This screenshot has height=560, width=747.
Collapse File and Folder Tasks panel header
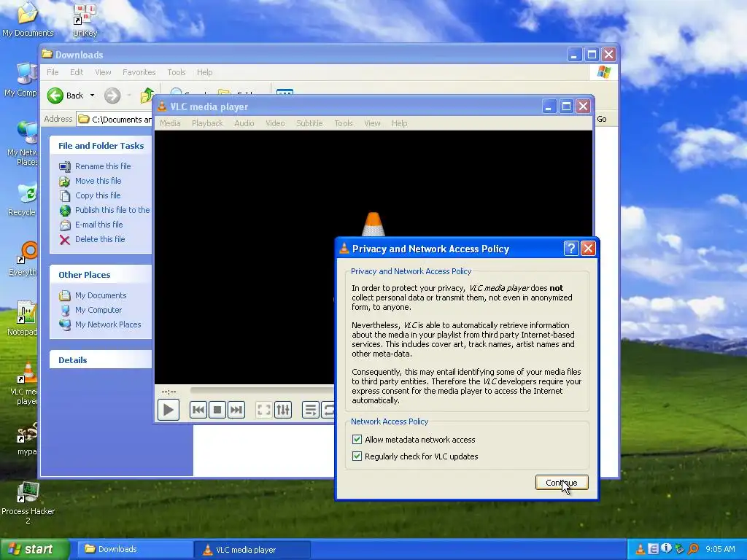pos(101,146)
